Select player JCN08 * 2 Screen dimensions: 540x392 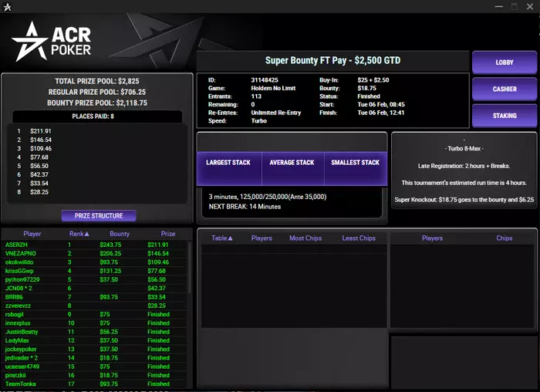(x=94, y=288)
